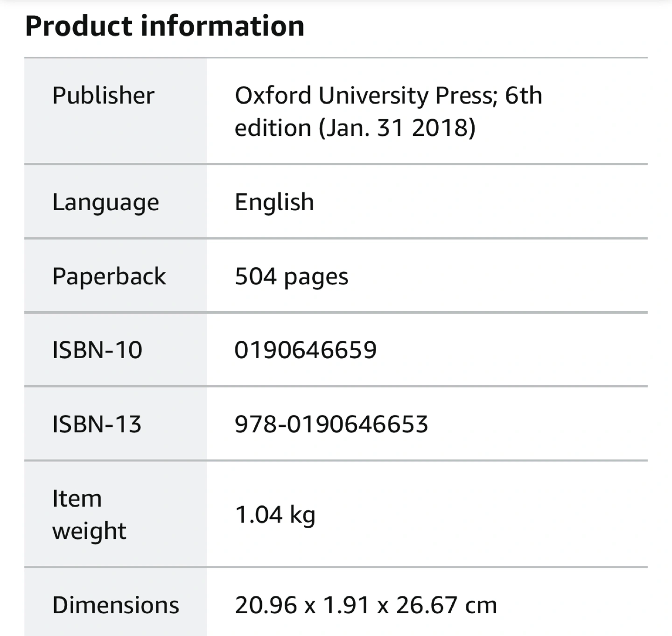
Task: Click the Product information heading
Action: tap(164, 26)
